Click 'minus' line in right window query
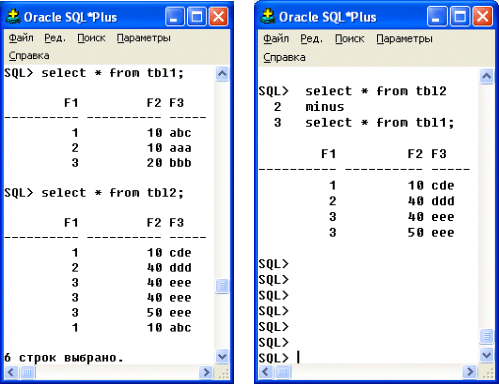This screenshot has width=499, height=384. [x=325, y=107]
